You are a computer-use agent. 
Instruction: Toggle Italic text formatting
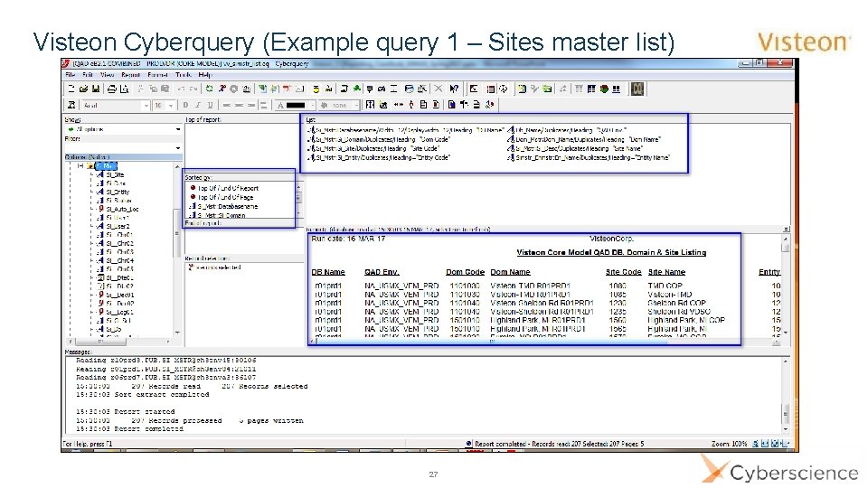[x=198, y=105]
